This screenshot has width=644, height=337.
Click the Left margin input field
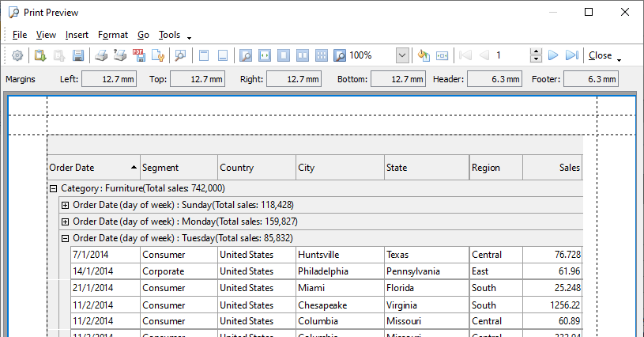click(x=109, y=79)
